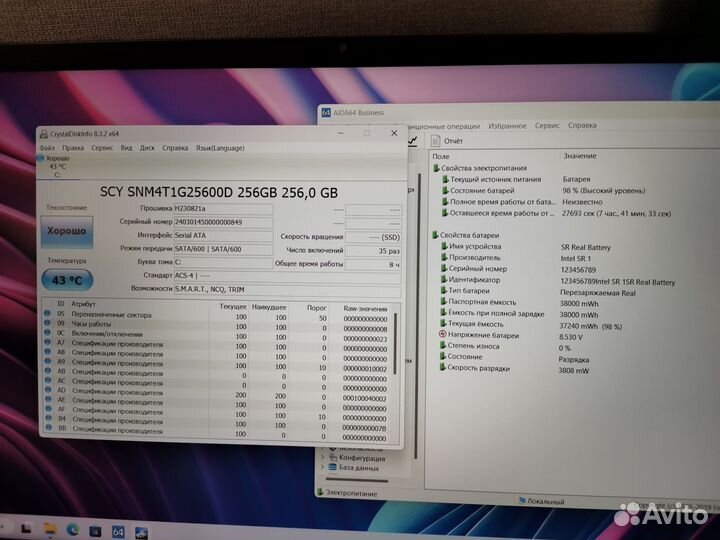Click the graph toolbar icon in AIDA64
Screen dimensions: 720x540
[413, 141]
